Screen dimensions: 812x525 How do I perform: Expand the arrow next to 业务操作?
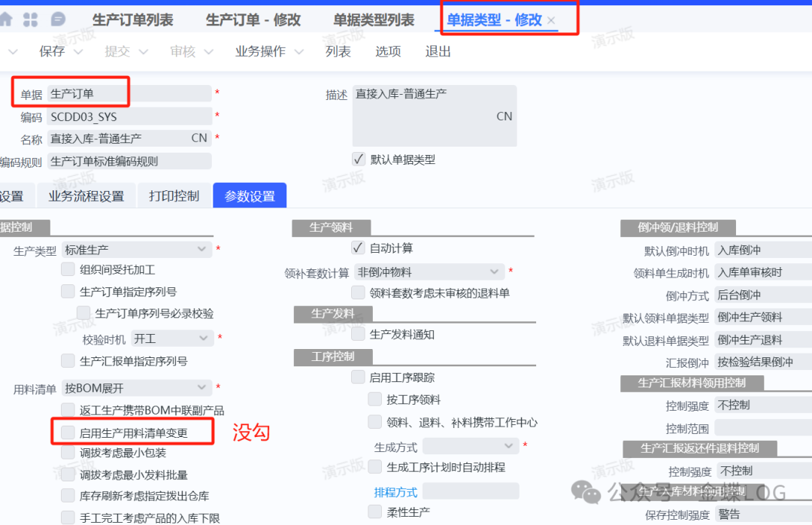coord(298,52)
